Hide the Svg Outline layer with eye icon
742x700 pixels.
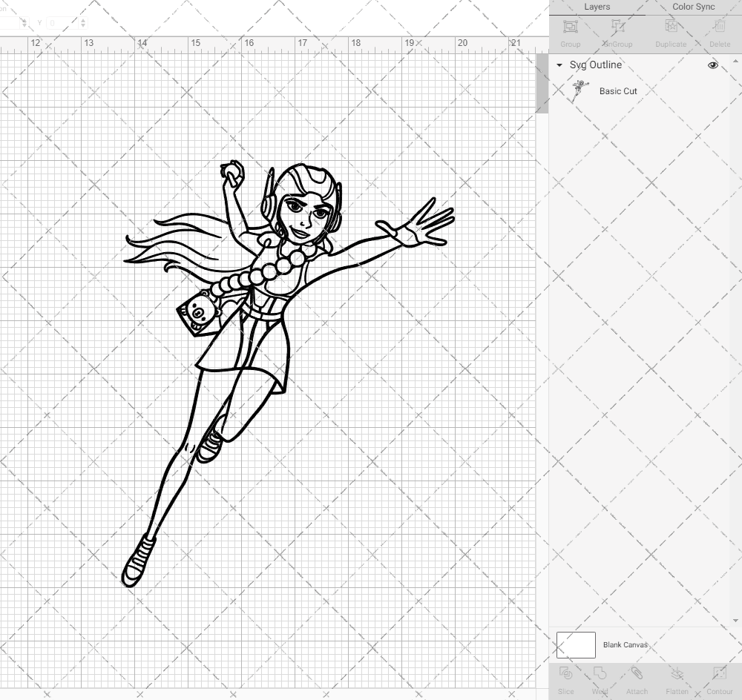pos(712,65)
